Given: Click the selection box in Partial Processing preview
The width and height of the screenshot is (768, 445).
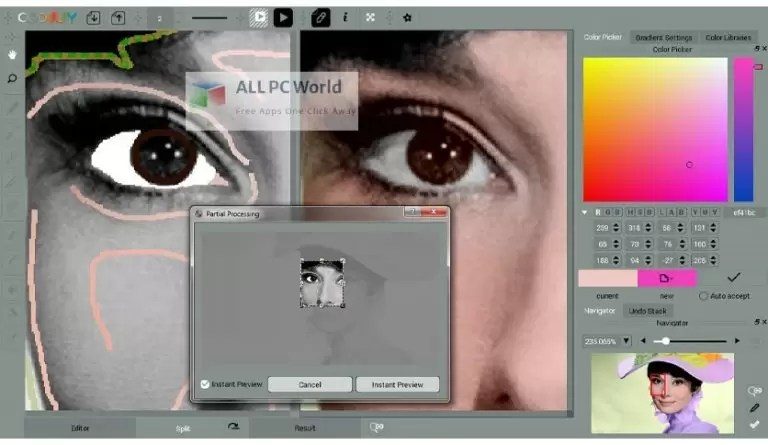Looking at the screenshot, I should tap(322, 283).
